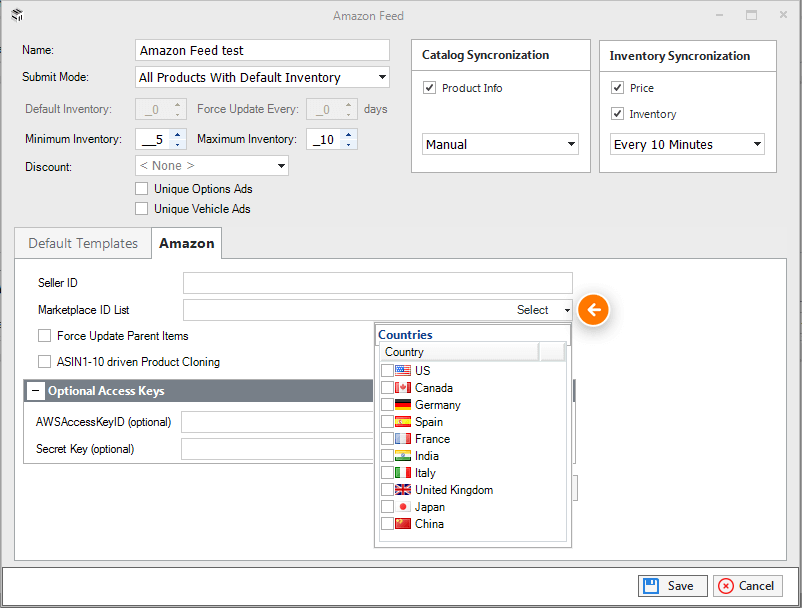Image resolution: width=802 pixels, height=608 pixels.
Task: Click the Germany flag icon
Action: (403, 404)
